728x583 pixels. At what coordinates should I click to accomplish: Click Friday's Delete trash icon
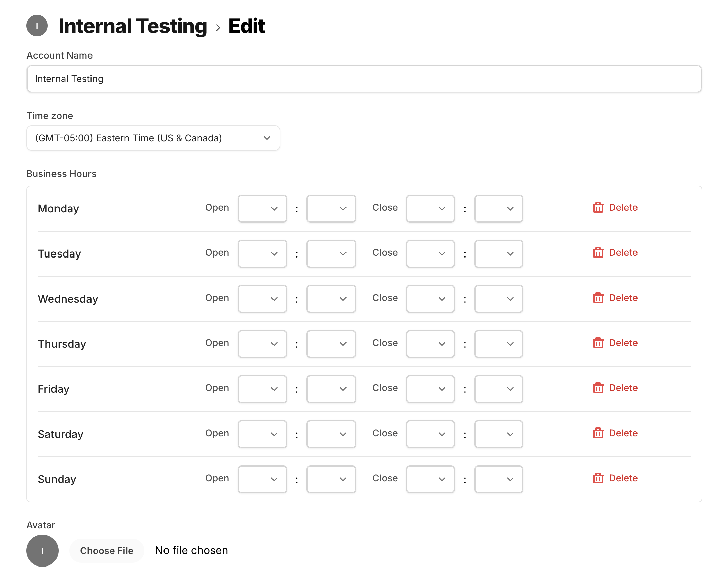598,388
